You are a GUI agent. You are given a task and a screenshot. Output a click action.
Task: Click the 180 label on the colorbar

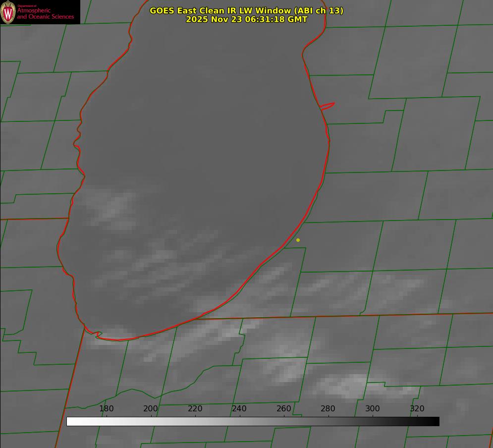(107, 409)
